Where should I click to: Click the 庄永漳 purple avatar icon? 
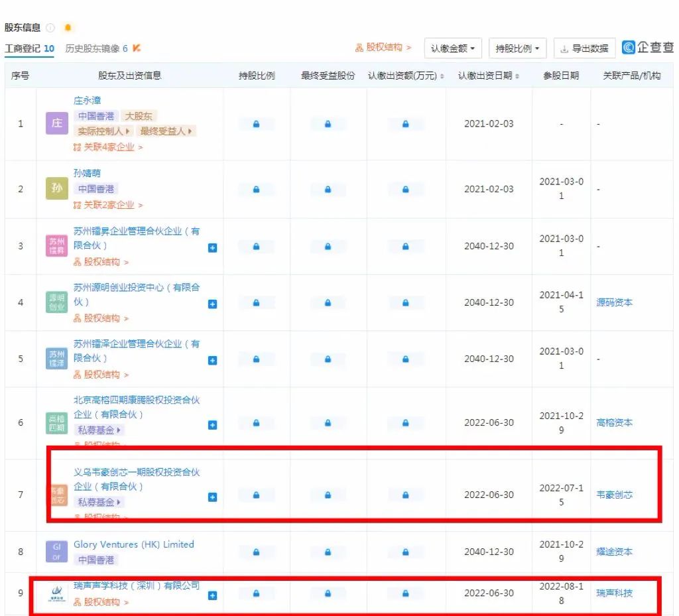pos(57,123)
